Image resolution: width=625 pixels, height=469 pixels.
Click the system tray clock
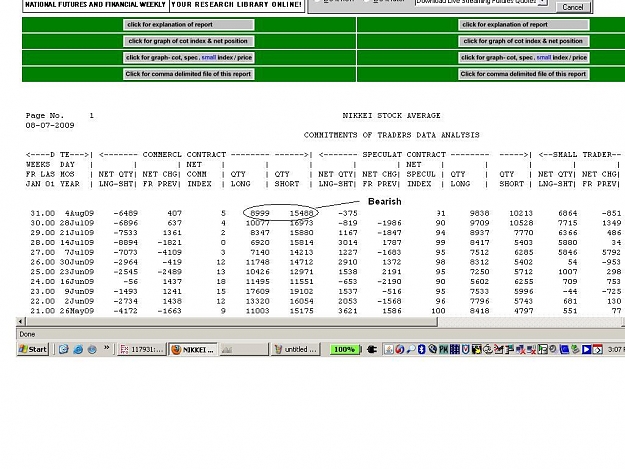pyautogui.click(x=616, y=349)
